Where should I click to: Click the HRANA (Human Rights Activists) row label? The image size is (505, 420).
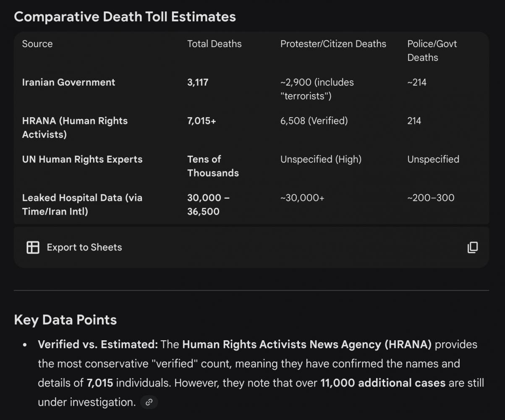pos(75,128)
